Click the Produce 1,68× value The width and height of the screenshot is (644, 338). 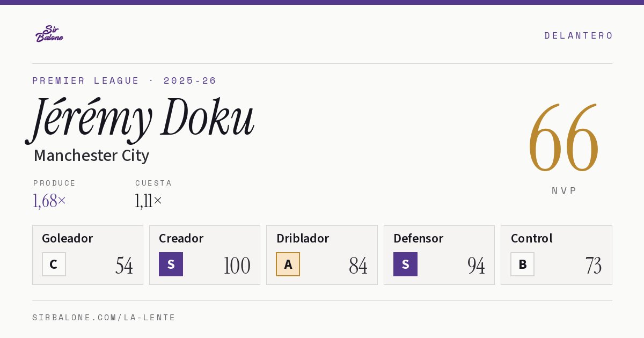pos(49,201)
